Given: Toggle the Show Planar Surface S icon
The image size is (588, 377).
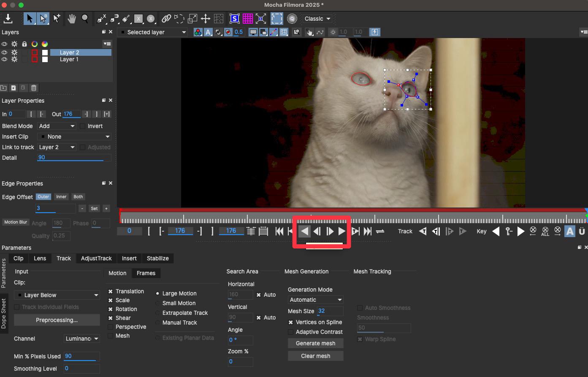Looking at the screenshot, I should pyautogui.click(x=234, y=19).
